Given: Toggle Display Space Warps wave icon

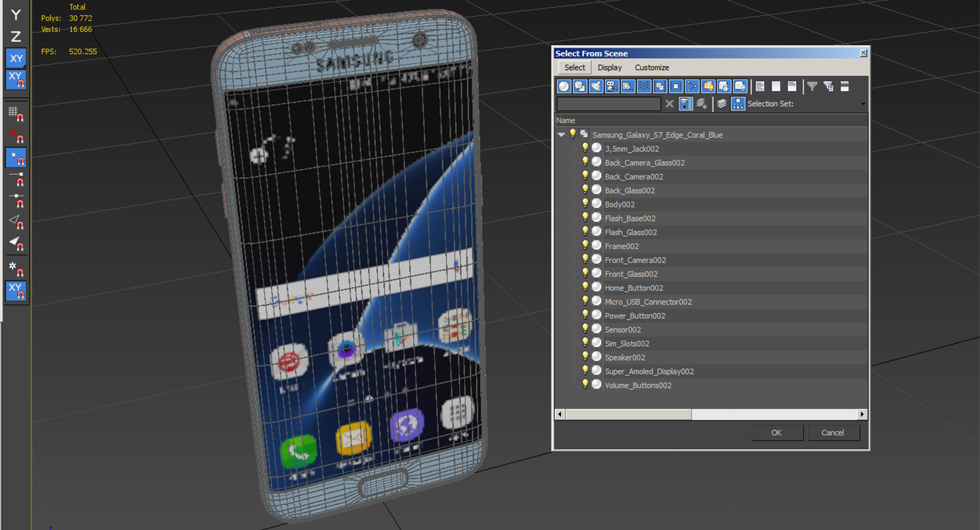Looking at the screenshot, I should 644,86.
